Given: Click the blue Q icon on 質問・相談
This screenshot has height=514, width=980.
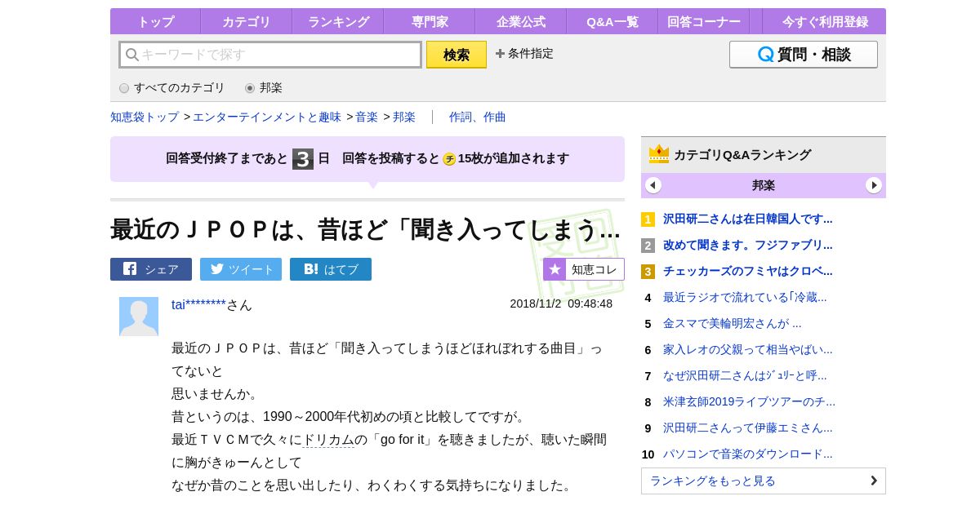Looking at the screenshot, I should [765, 55].
